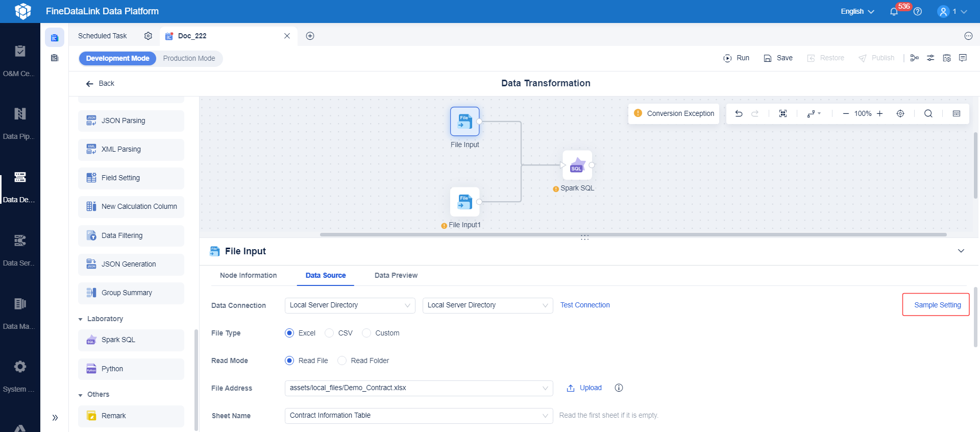
Task: Open the Data Service sidebar icon
Action: pyautogui.click(x=20, y=241)
